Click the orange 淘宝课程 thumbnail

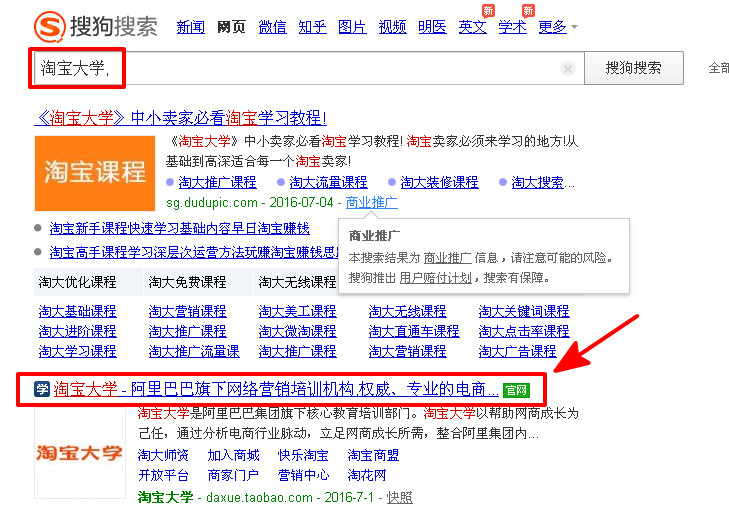point(95,173)
